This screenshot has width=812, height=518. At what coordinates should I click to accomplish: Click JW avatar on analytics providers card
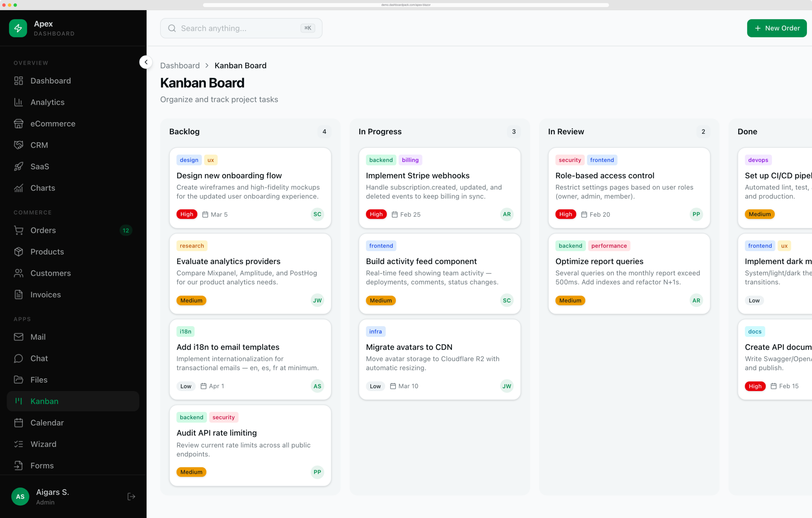click(317, 300)
